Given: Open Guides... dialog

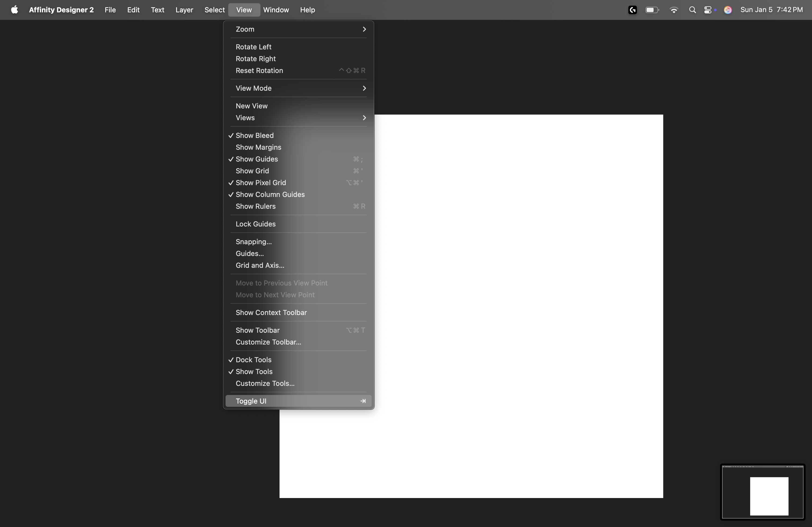Looking at the screenshot, I should [x=299, y=254].
